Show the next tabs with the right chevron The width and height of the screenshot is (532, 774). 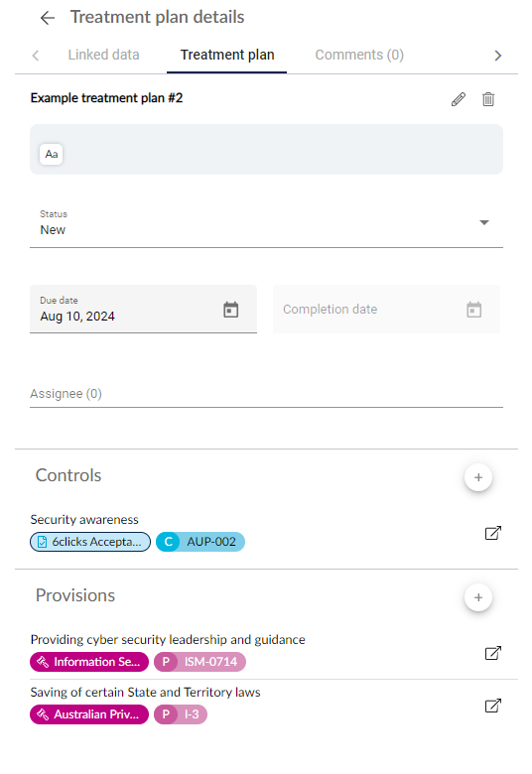click(x=498, y=56)
